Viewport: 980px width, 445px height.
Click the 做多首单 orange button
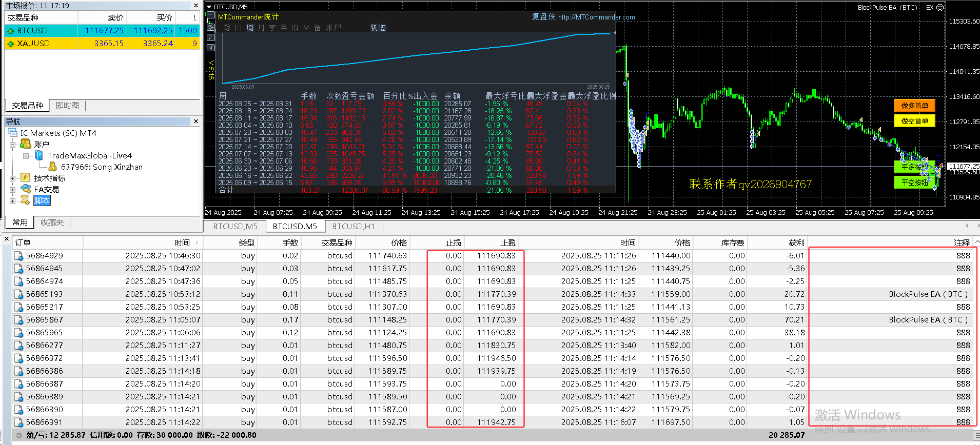click(914, 106)
